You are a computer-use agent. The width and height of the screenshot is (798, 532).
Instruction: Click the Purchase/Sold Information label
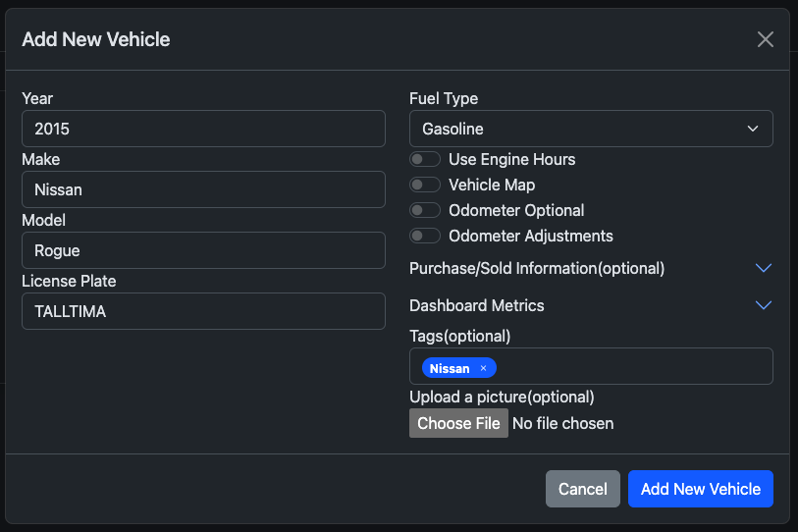click(x=537, y=268)
